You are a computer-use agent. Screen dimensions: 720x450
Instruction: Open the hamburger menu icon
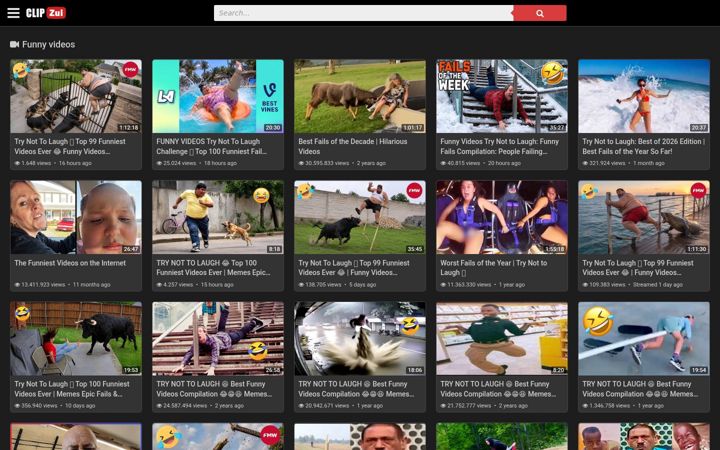[13, 13]
